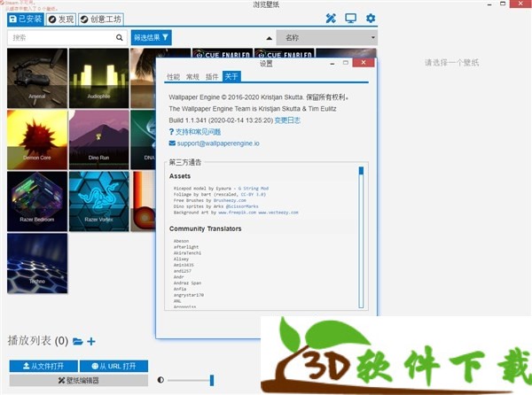The width and height of the screenshot is (532, 395).
Task: Open the 变更日志 changelog link
Action: [287, 120]
